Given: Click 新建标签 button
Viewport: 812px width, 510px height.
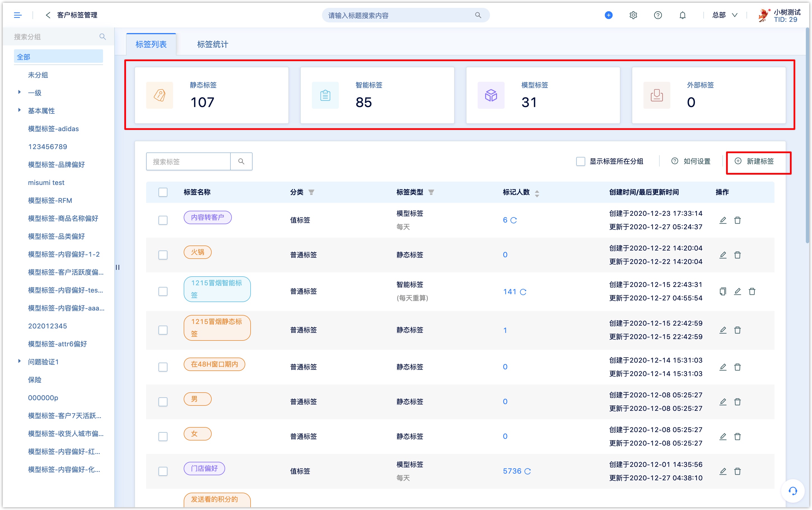Looking at the screenshot, I should pos(754,161).
